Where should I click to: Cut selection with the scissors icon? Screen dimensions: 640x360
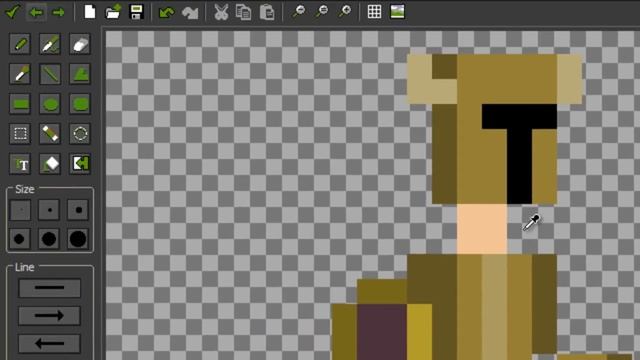[x=221, y=12]
